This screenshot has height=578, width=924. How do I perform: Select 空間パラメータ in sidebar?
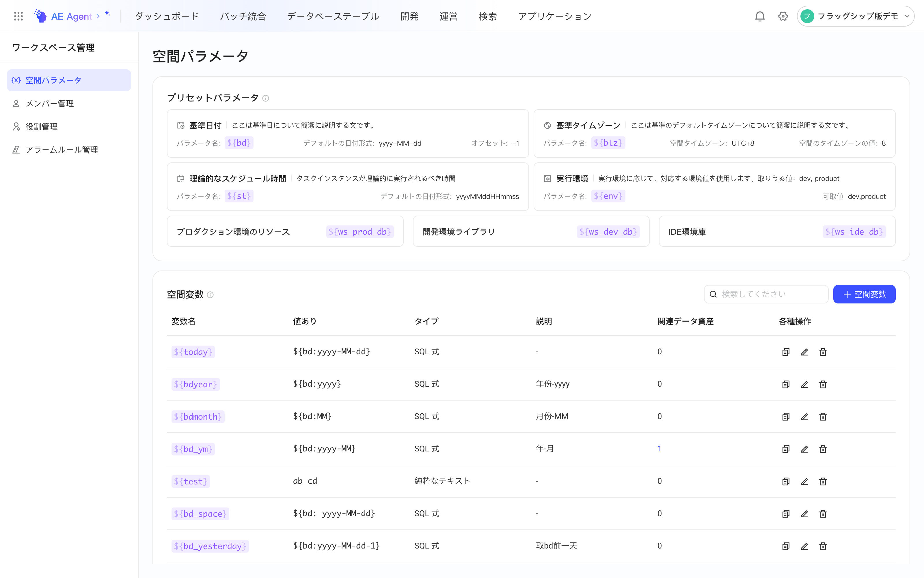coord(69,80)
